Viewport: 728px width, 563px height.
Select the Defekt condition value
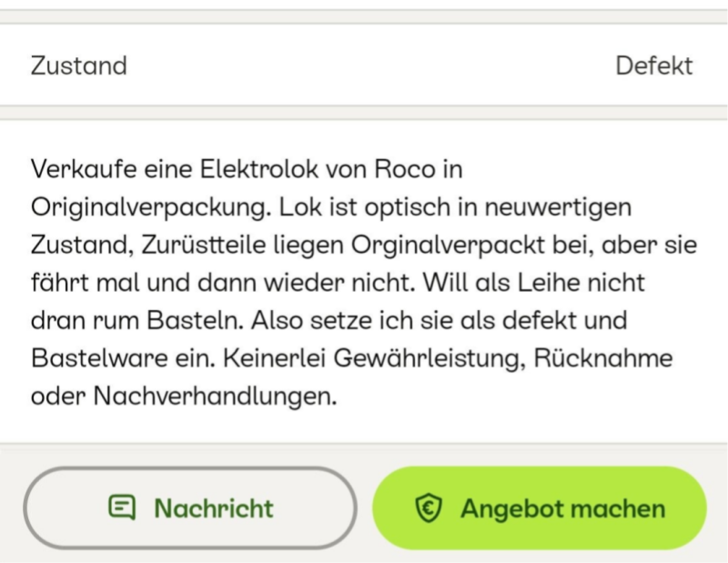[x=653, y=65]
